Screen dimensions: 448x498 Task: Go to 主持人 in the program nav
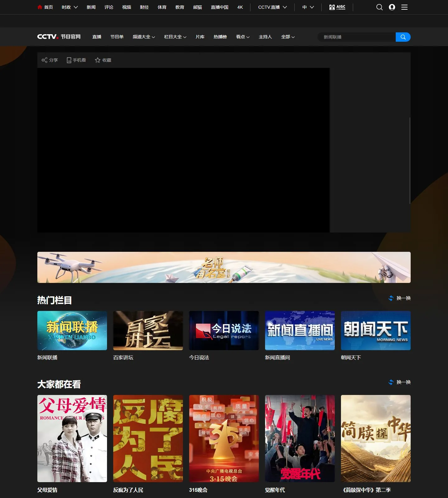(x=265, y=37)
